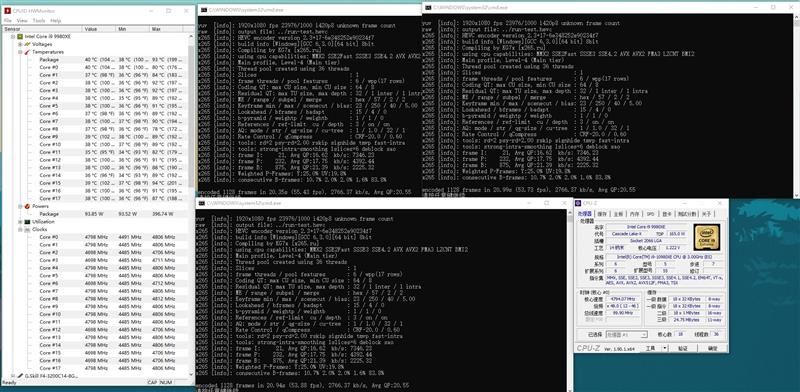Click the Max column header

coord(166,29)
